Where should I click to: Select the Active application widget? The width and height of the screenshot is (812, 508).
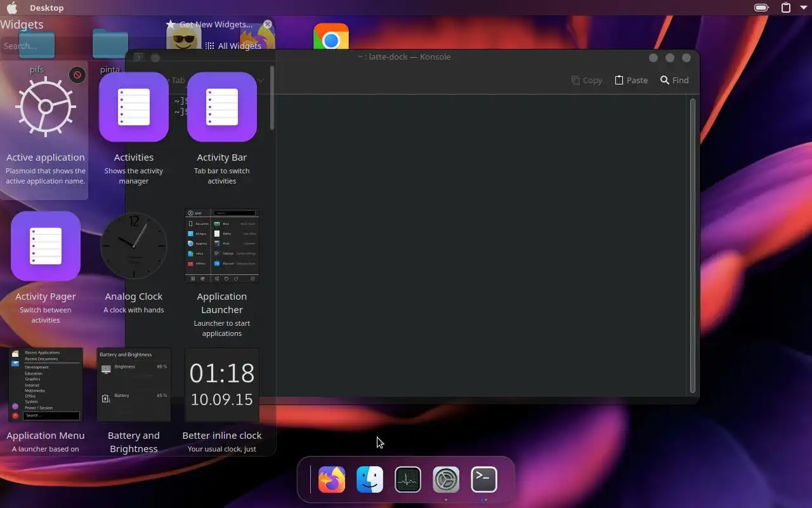[45, 130]
